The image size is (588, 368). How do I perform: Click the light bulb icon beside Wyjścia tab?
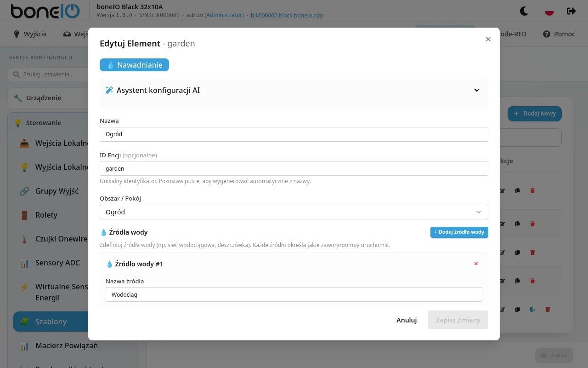pos(17,34)
